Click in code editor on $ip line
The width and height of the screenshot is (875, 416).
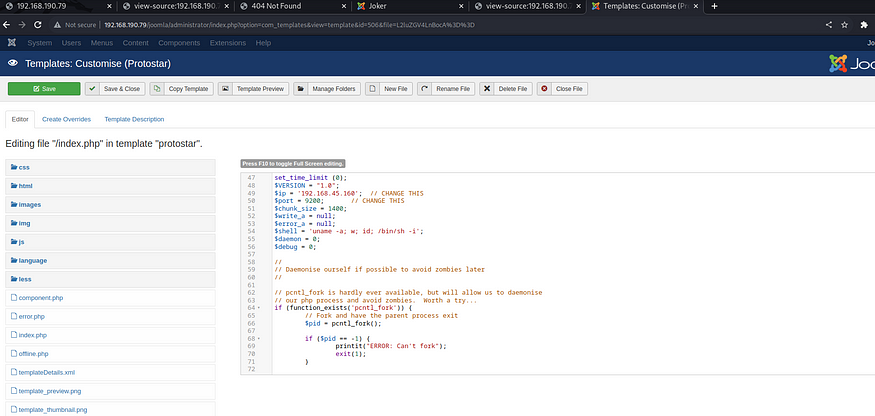click(349, 193)
